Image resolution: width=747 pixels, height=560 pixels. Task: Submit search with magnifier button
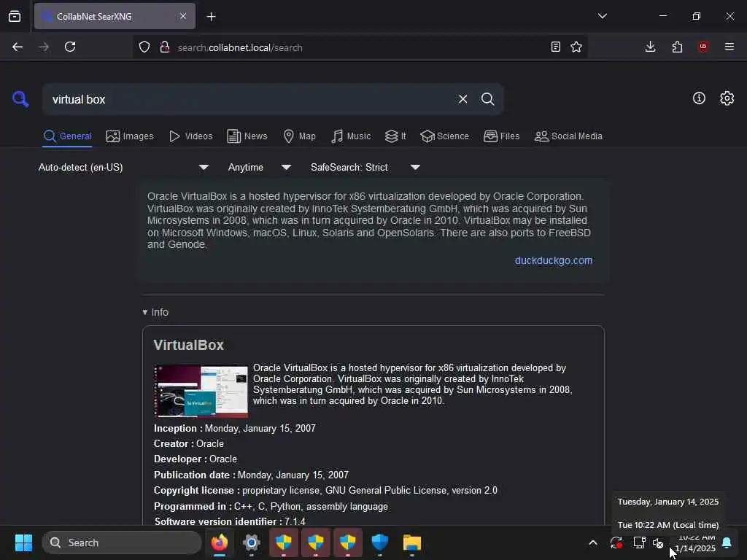click(487, 99)
